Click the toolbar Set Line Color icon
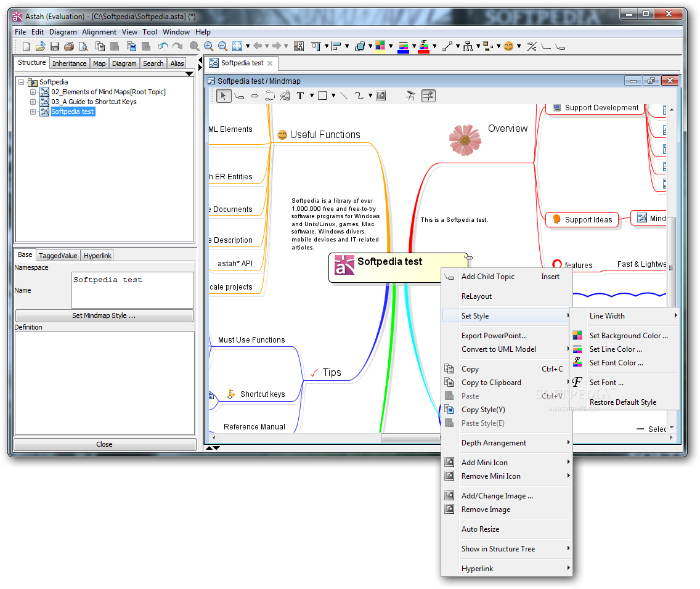Viewport: 700px width, 589px height. tap(403, 46)
